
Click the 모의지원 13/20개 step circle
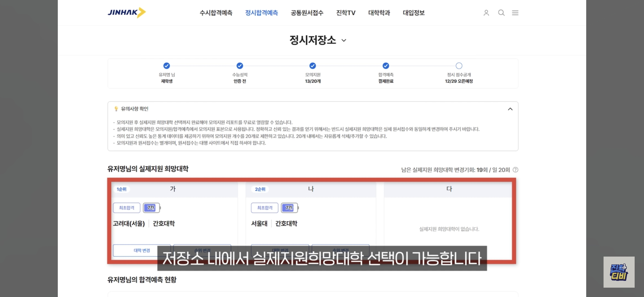313,66
